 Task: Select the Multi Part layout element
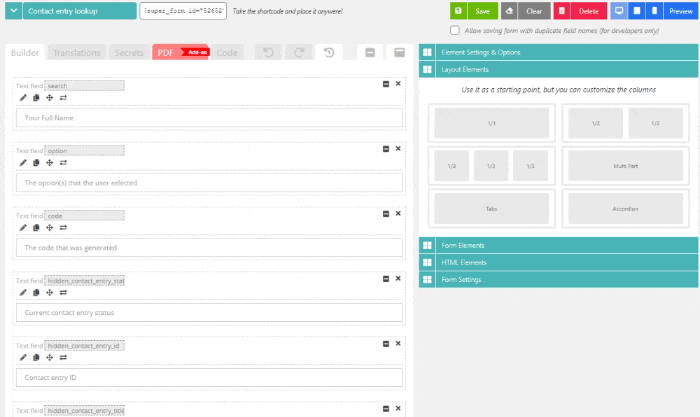[x=625, y=166]
